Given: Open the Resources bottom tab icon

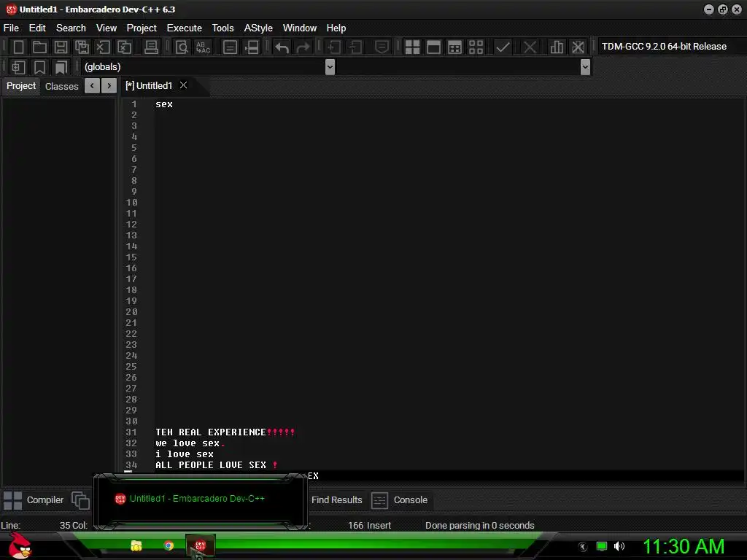Looking at the screenshot, I should [80, 500].
